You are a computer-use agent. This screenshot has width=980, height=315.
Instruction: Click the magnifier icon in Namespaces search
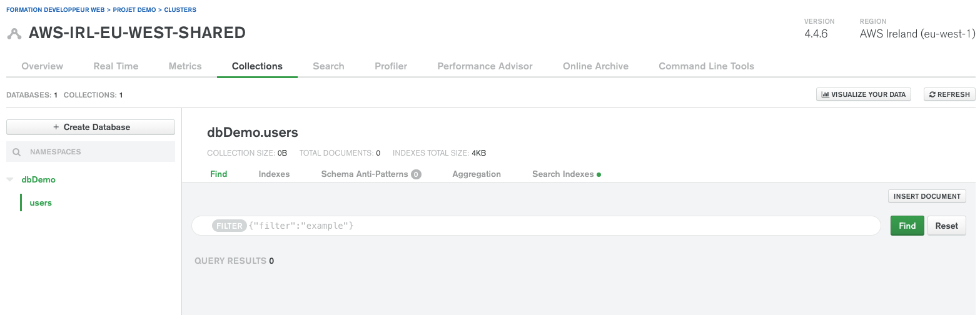click(x=17, y=152)
